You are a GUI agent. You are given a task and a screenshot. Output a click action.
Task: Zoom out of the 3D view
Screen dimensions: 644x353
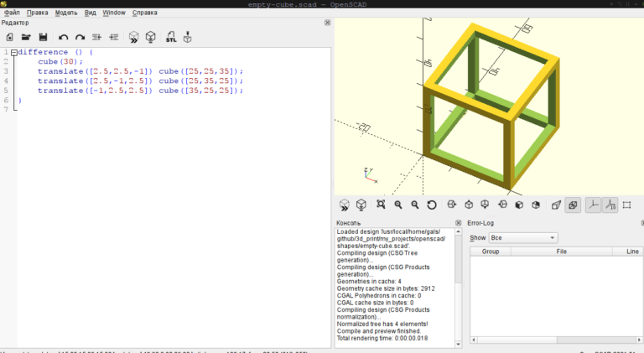click(415, 205)
